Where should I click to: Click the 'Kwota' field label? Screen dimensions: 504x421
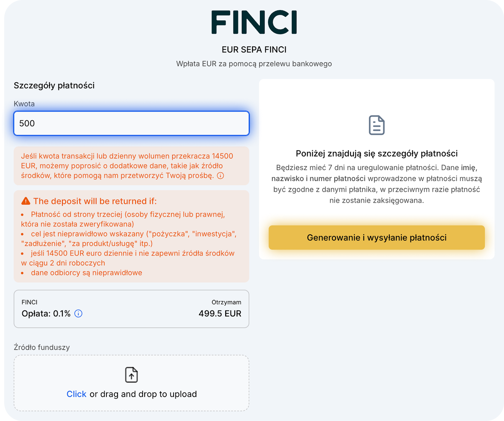24,104
